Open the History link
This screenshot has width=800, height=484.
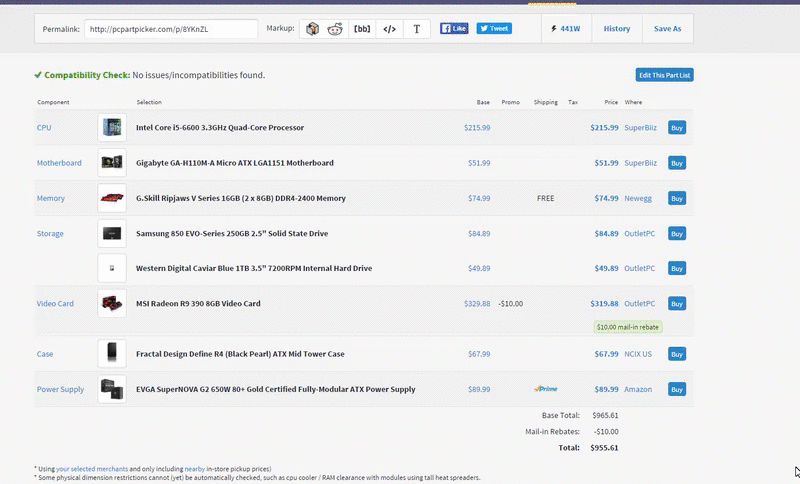[x=617, y=29]
